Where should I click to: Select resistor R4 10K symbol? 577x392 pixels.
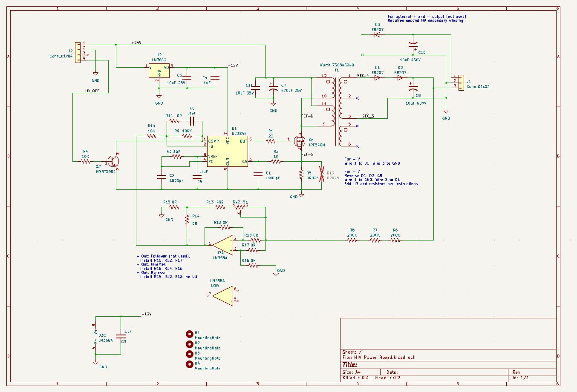pos(86,162)
